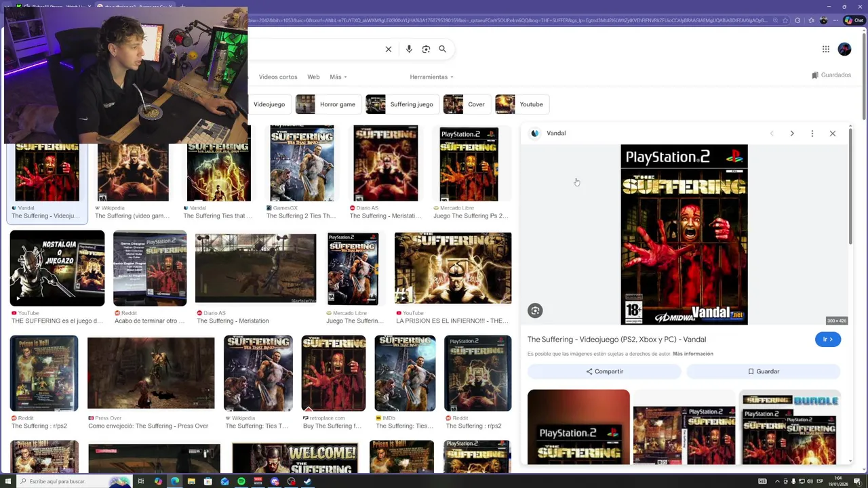
Task: Open the Windows Start menu
Action: click(7, 481)
